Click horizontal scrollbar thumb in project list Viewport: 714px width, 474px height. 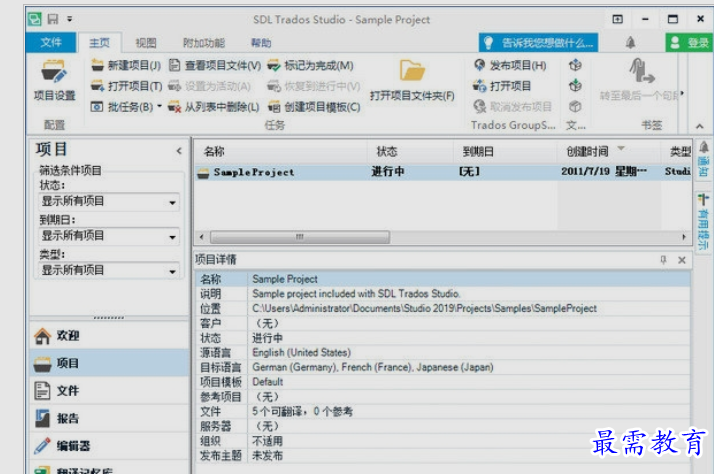click(x=300, y=237)
